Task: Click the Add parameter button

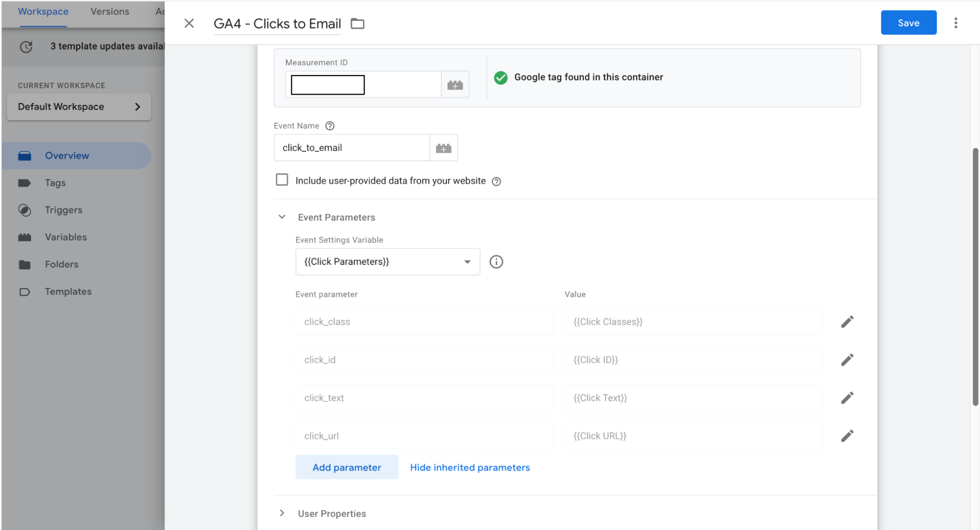Action: click(347, 468)
